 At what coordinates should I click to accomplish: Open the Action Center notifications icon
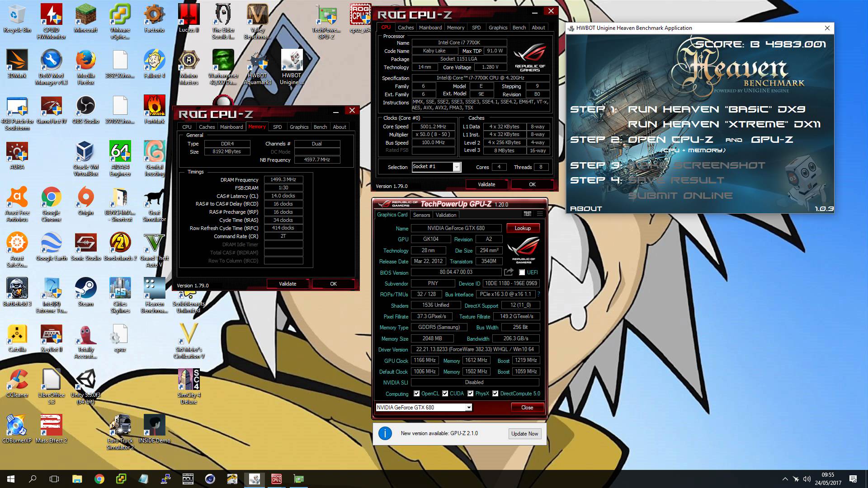pyautogui.click(x=853, y=479)
